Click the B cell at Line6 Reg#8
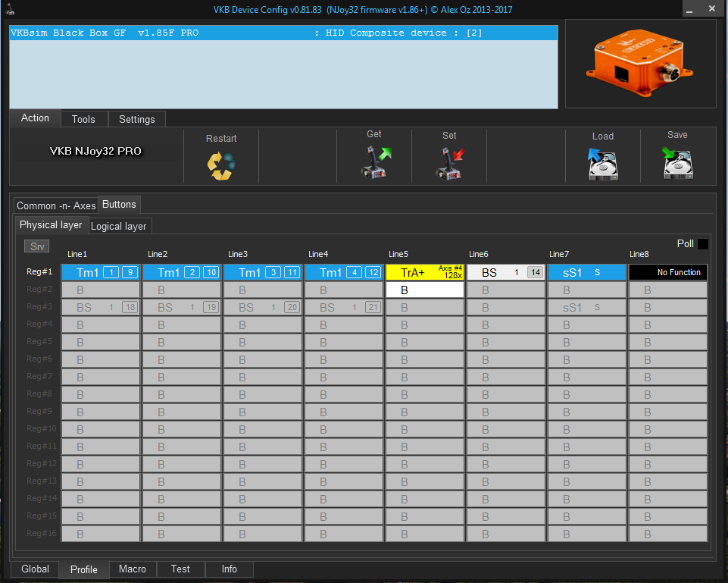 coord(505,394)
